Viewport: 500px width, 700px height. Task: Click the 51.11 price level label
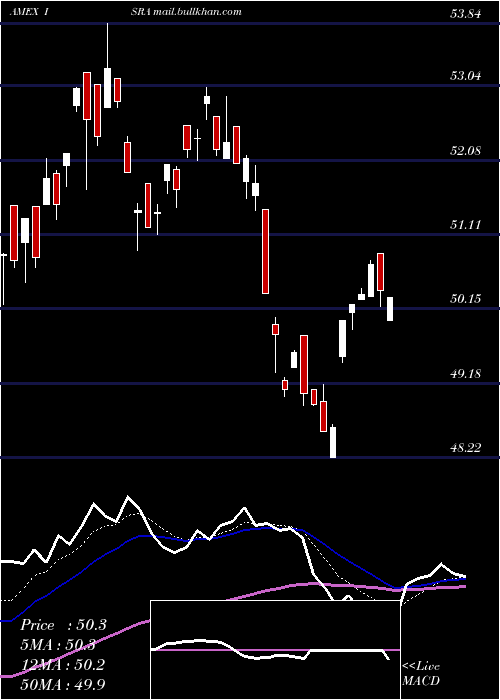pos(466,225)
